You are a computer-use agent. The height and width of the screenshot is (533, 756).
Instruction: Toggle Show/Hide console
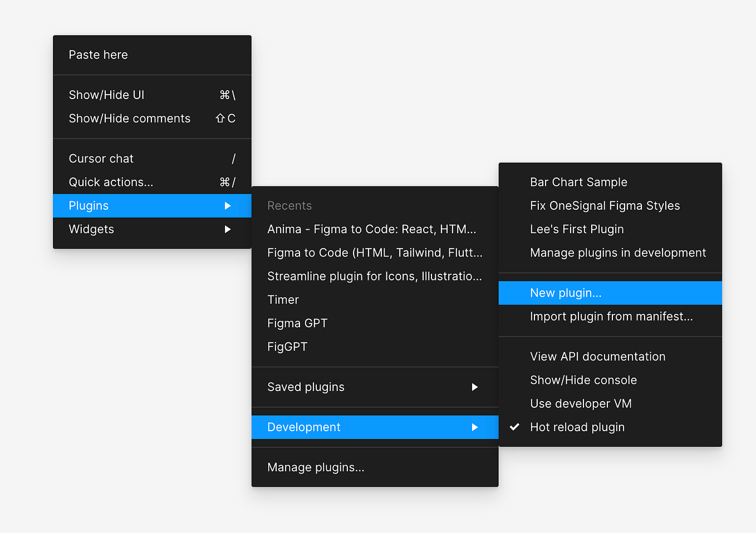[583, 380]
